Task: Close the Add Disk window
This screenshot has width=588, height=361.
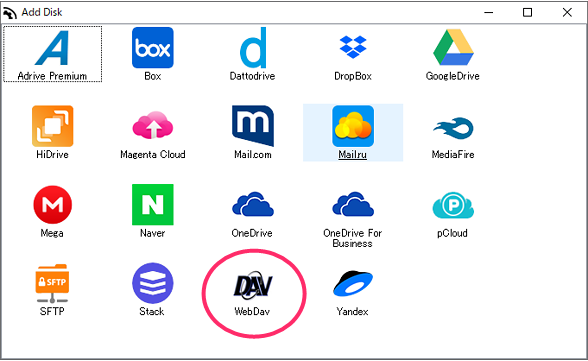Action: [x=567, y=12]
